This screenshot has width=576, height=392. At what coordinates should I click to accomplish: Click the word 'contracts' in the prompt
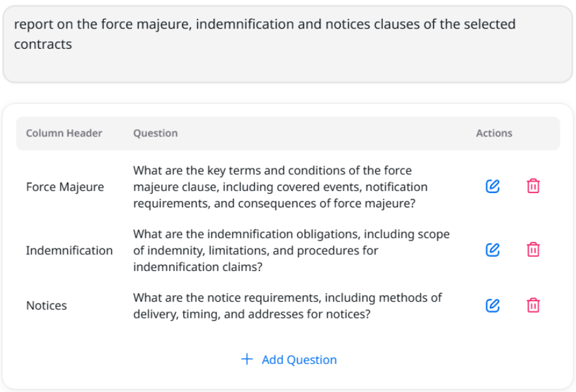point(43,44)
